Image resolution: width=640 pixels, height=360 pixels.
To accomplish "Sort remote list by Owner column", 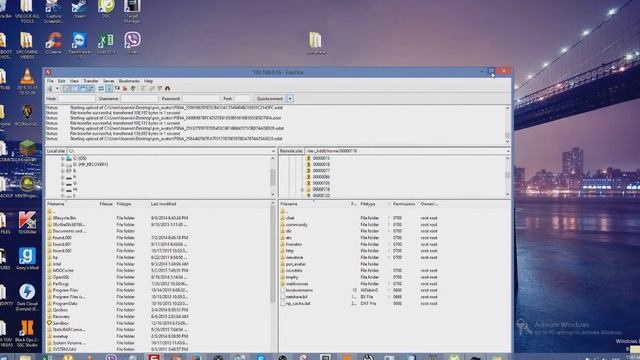I will pos(429,204).
